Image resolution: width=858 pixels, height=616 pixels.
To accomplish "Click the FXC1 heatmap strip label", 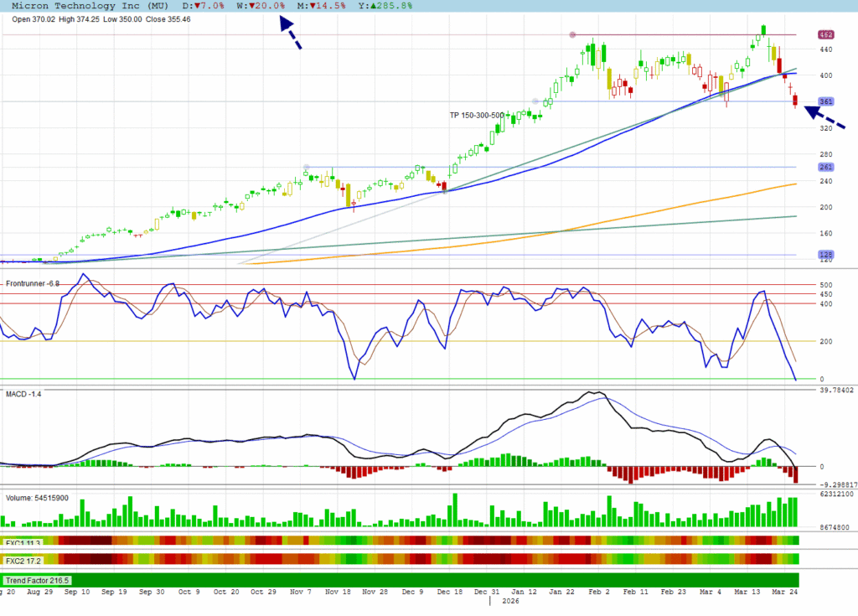I will click(23, 542).
